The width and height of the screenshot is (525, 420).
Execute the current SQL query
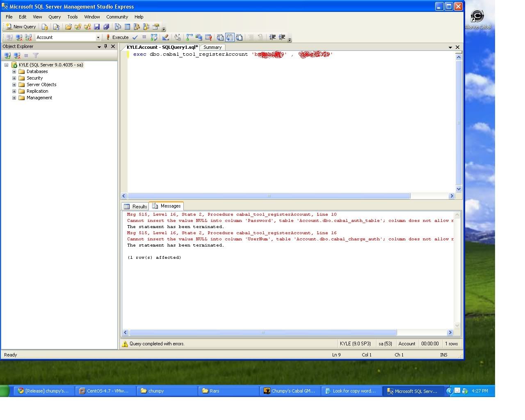(x=117, y=37)
